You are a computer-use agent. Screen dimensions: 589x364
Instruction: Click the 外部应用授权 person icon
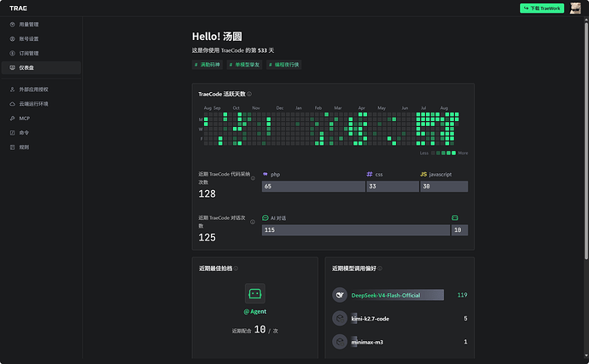(x=13, y=90)
